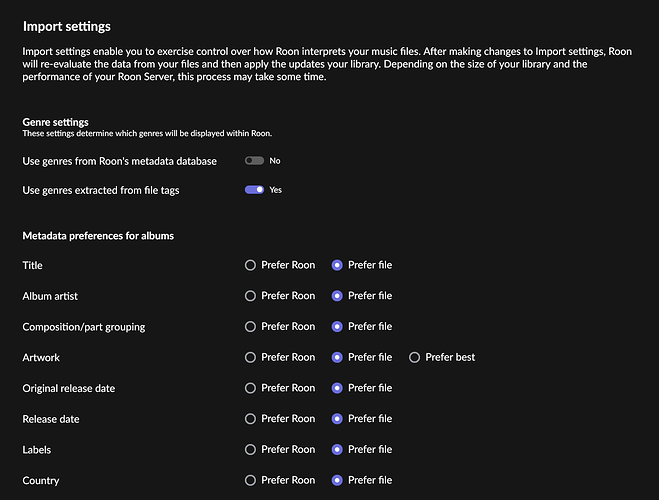Screen dimensions: 659x500
Task: Pick Prefer Roon for Country
Action: 250,480
